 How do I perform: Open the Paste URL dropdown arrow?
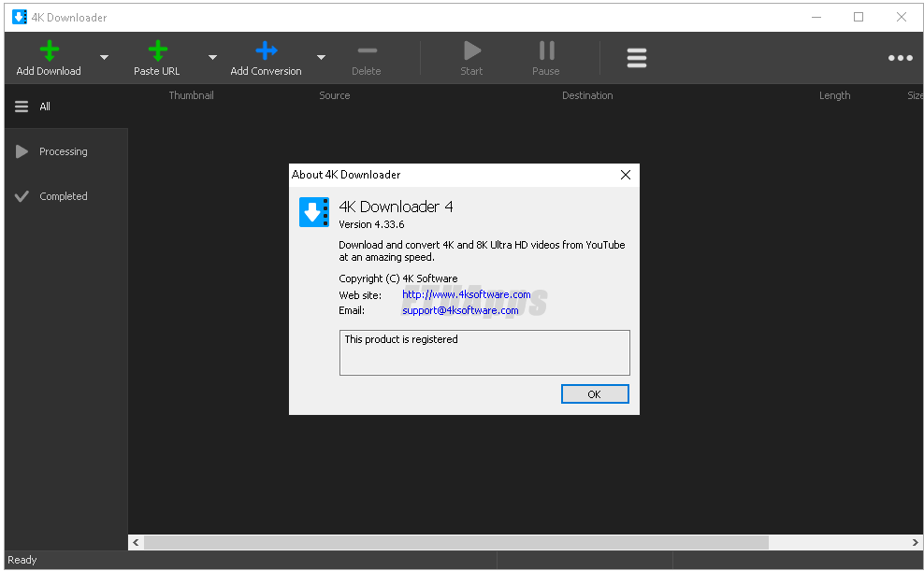212,58
